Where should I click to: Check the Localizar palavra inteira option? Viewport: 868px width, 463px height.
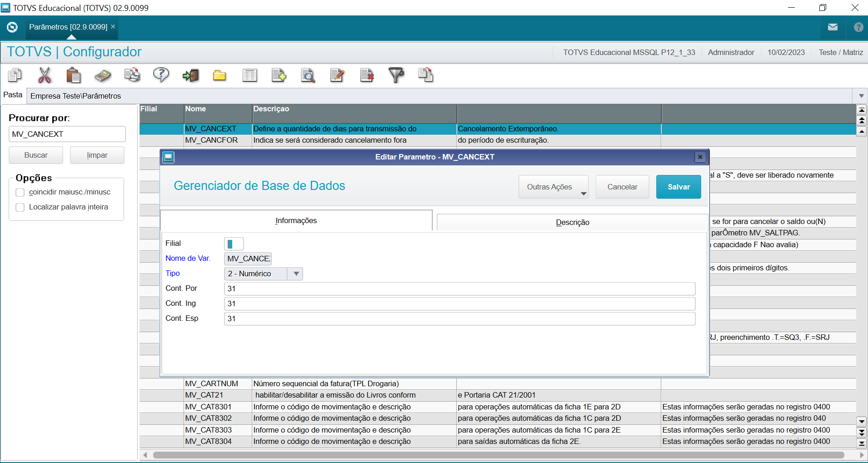(x=20, y=207)
